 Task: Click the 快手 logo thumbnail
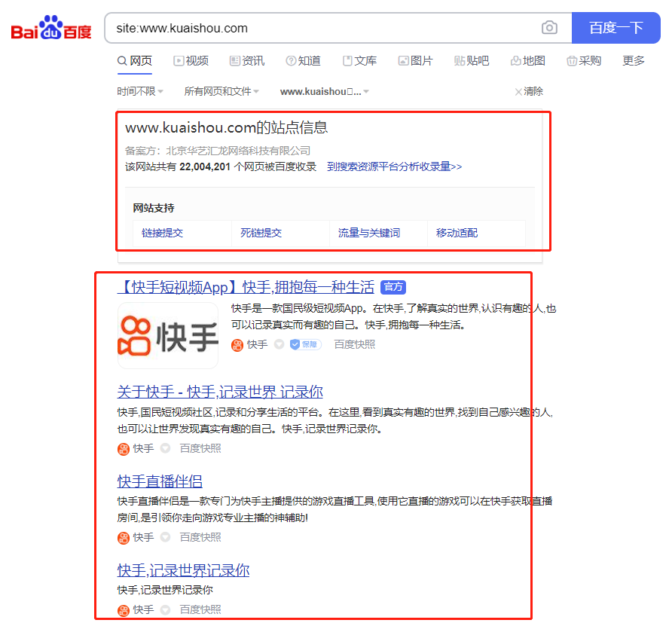pyautogui.click(x=168, y=335)
